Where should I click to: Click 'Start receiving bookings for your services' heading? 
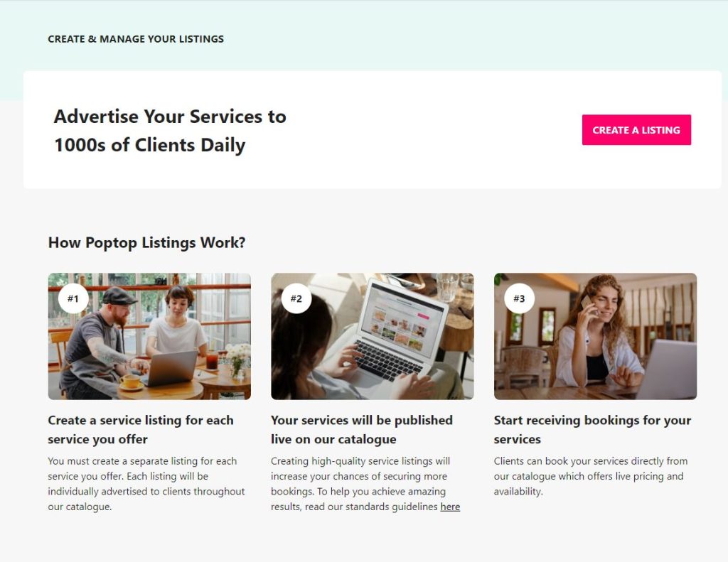pos(592,429)
